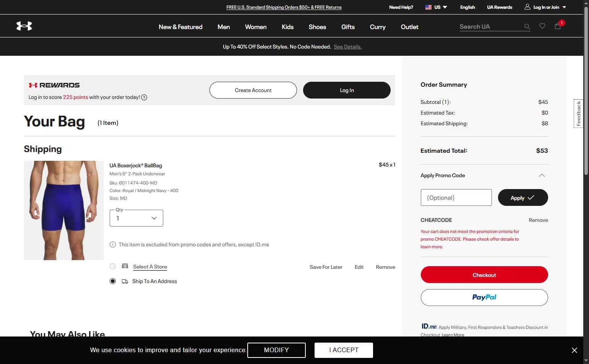Click the Boxerjock product thumbnail
The width and height of the screenshot is (589, 364).
64,210
